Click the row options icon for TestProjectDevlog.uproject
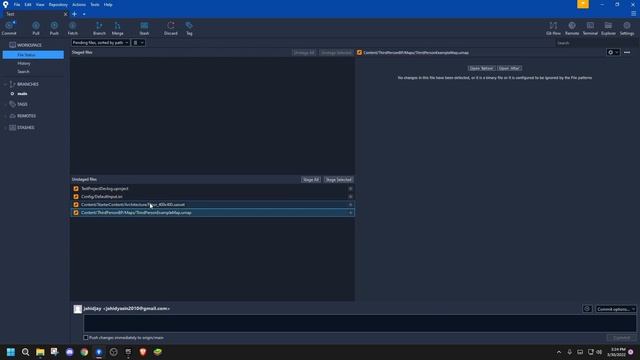 click(350, 189)
